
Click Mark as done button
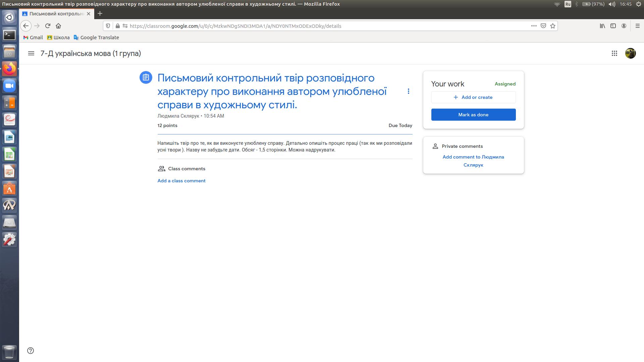tap(473, 115)
